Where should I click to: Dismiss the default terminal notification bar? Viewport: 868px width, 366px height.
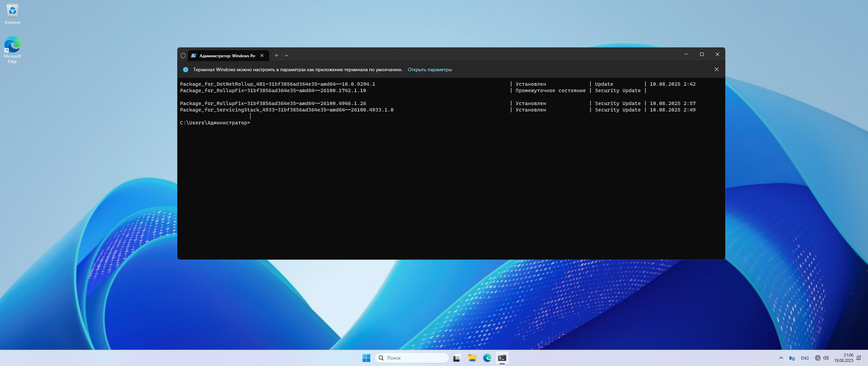pyautogui.click(x=716, y=69)
